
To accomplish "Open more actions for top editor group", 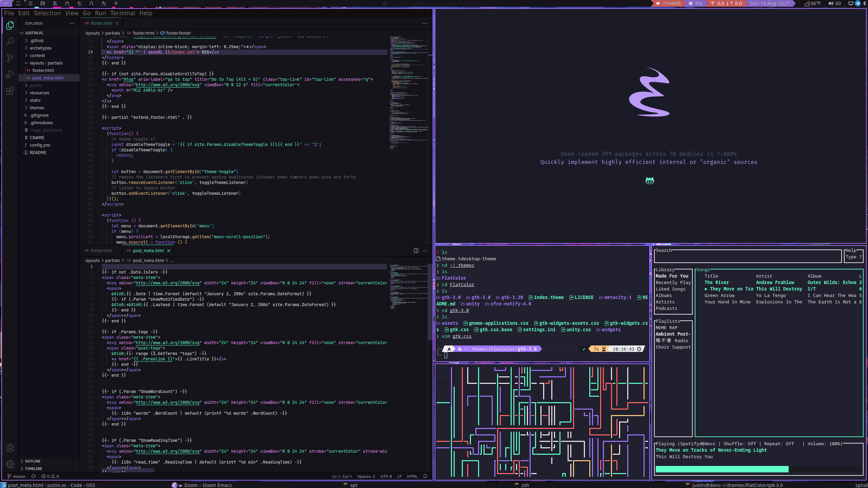I will click(425, 23).
